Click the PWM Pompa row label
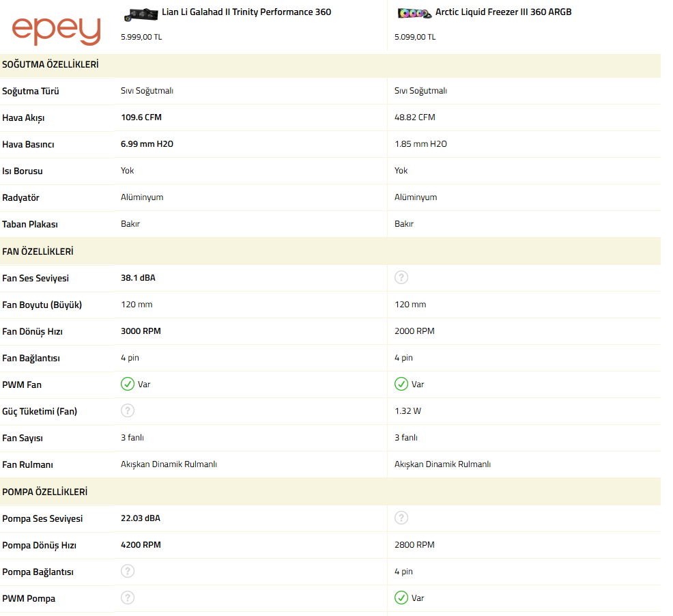 pyautogui.click(x=29, y=598)
